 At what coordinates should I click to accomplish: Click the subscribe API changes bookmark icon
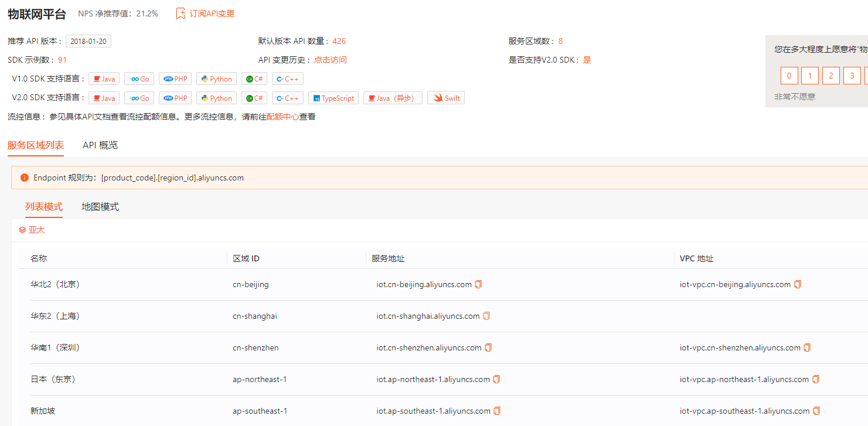coord(181,13)
